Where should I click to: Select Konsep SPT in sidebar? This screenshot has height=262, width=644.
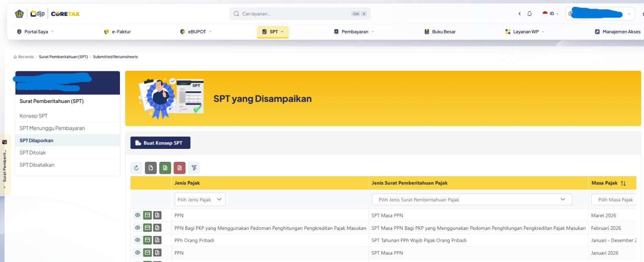click(x=68, y=116)
